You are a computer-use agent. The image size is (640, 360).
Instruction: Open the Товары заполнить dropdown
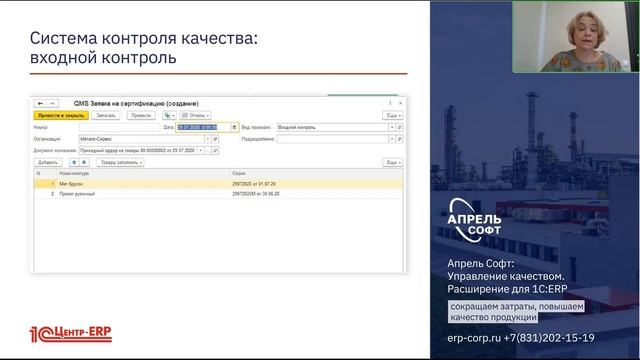click(120, 162)
